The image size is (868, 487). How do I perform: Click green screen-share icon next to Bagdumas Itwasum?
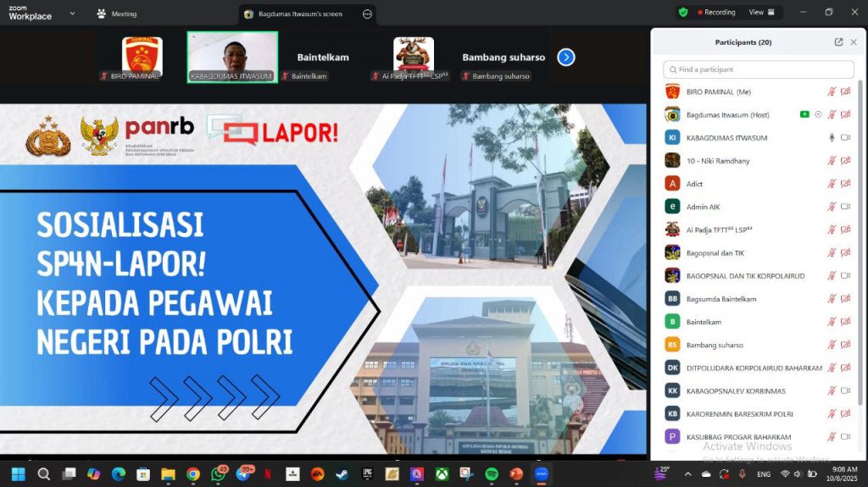(x=804, y=115)
